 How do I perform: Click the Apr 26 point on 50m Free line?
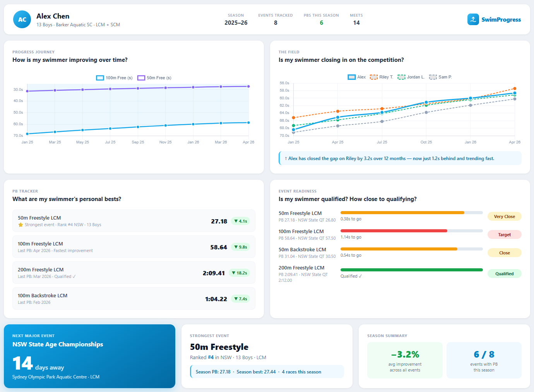pyautogui.click(x=248, y=86)
